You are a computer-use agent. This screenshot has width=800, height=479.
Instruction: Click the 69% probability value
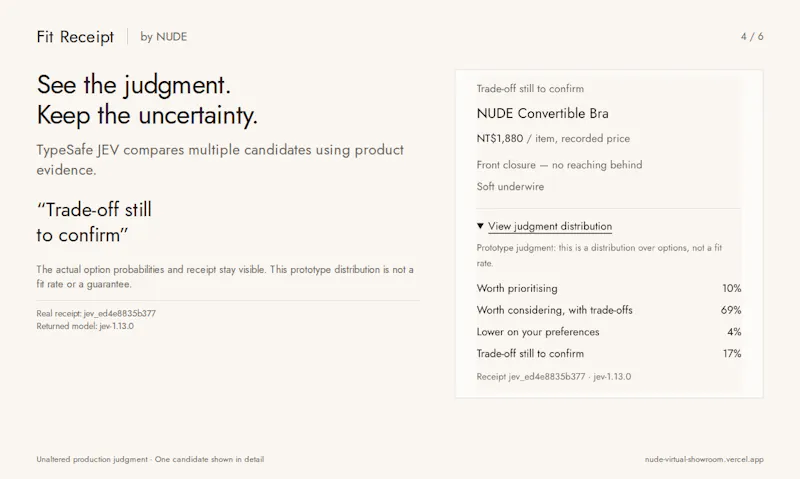click(731, 310)
